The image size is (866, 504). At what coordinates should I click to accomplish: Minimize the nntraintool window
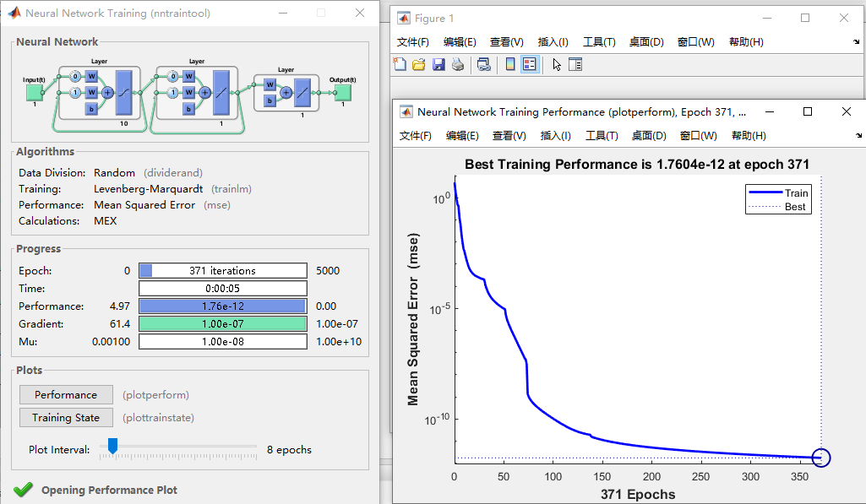(x=283, y=13)
